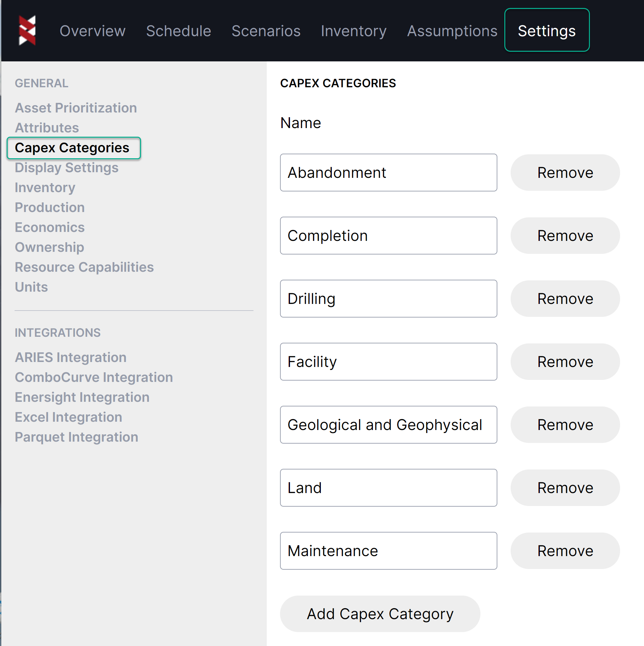This screenshot has width=644, height=646.
Task: Click into the Land name field
Action: (388, 488)
